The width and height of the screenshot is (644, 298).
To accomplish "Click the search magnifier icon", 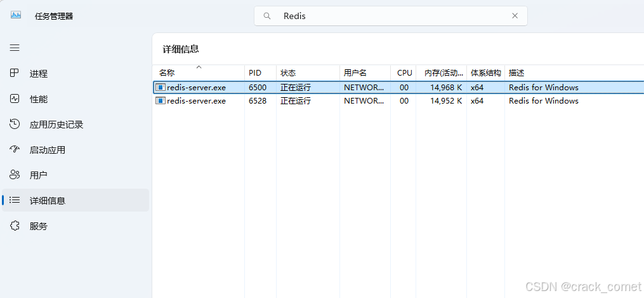I will pyautogui.click(x=267, y=16).
